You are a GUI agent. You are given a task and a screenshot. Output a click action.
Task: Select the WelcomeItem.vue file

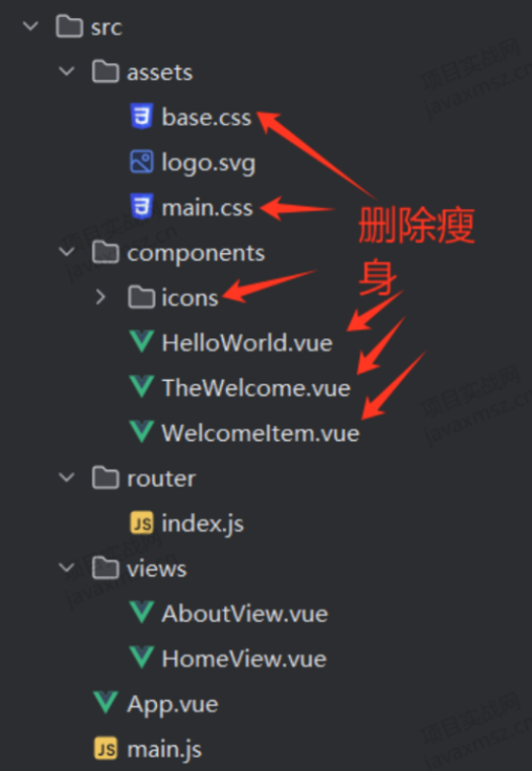(261, 433)
